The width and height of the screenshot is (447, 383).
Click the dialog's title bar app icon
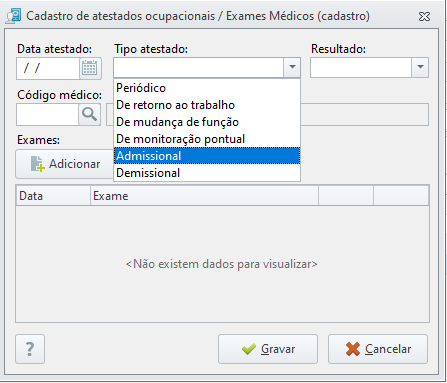click(x=13, y=16)
